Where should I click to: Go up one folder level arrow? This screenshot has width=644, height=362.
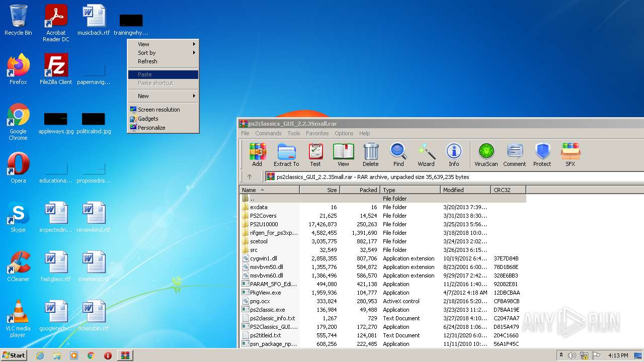tap(250, 177)
